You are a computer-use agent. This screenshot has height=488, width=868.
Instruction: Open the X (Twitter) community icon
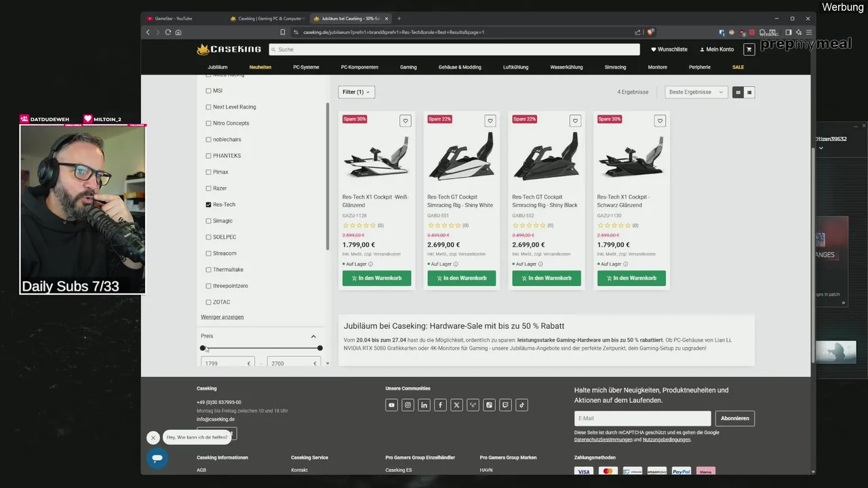pos(456,405)
